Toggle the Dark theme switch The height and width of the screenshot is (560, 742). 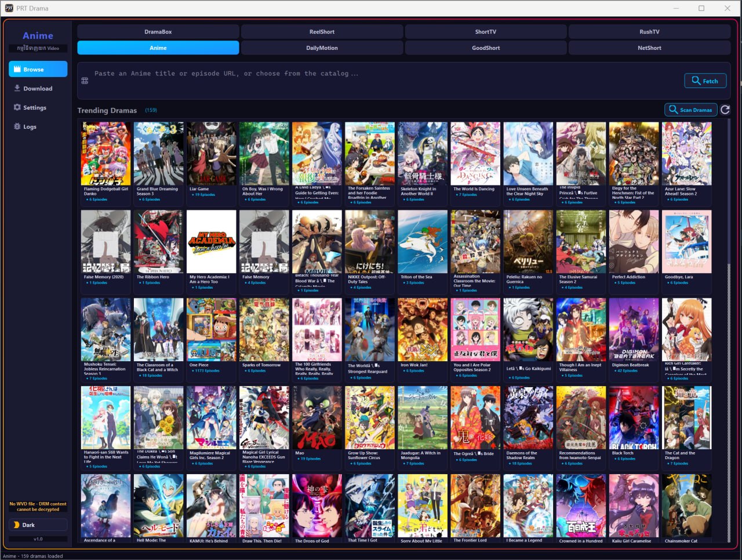pos(38,525)
